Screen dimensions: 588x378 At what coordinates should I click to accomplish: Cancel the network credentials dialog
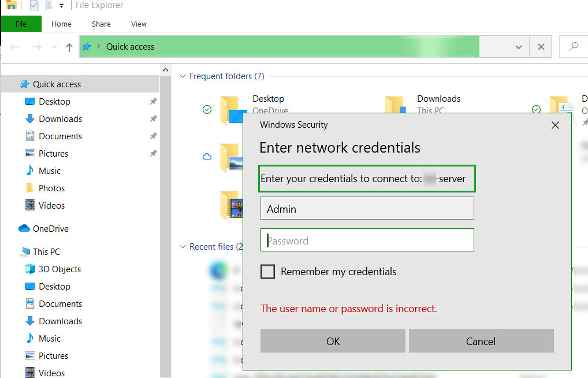[481, 340]
